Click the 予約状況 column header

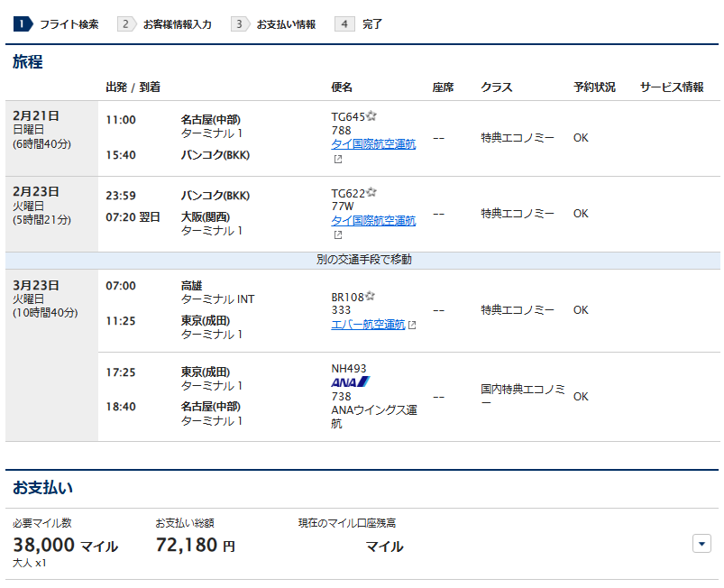pos(594,87)
